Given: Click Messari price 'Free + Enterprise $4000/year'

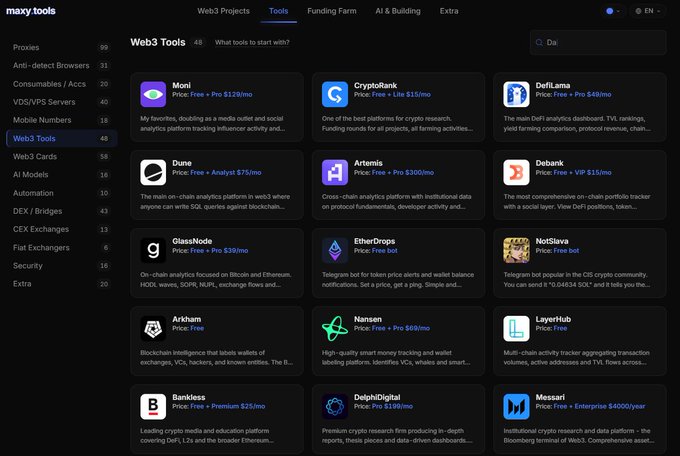Looking at the screenshot, I should click(599, 407).
